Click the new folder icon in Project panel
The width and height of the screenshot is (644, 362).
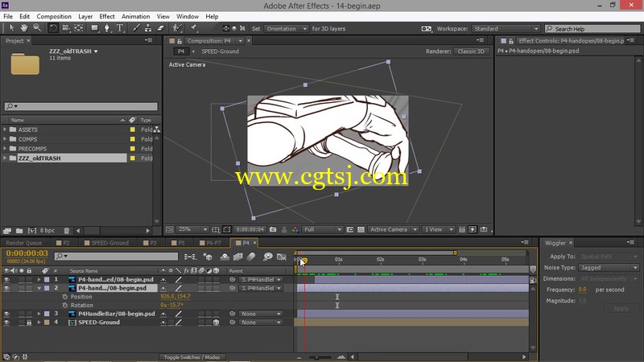tap(19, 231)
